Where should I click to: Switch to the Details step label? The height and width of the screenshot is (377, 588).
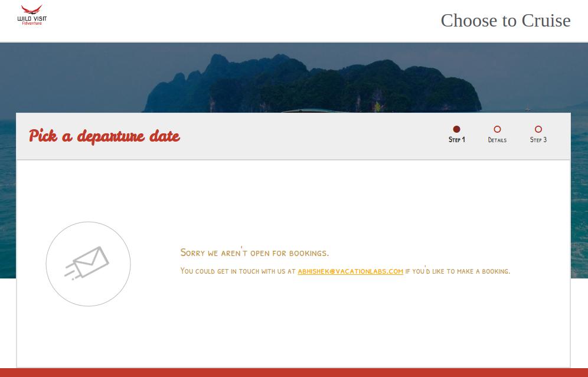click(x=497, y=140)
